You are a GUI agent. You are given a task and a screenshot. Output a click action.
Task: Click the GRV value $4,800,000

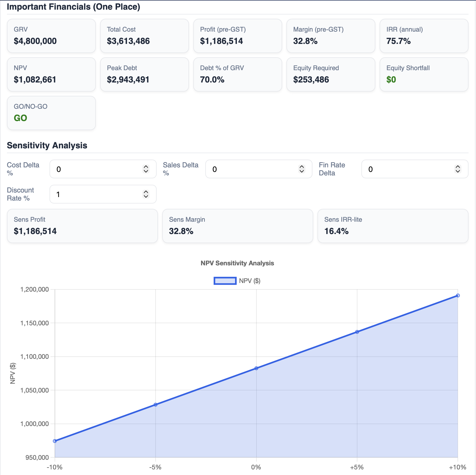click(x=35, y=41)
